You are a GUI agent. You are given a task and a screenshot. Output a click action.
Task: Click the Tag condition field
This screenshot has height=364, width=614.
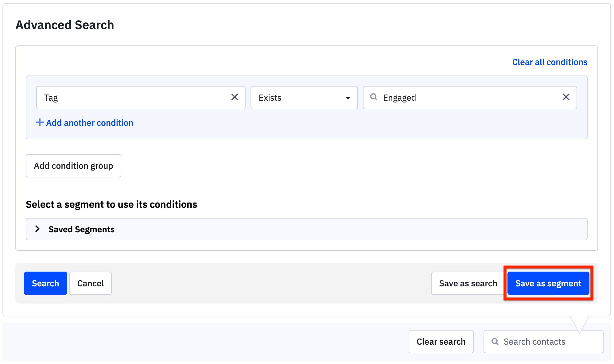141,98
